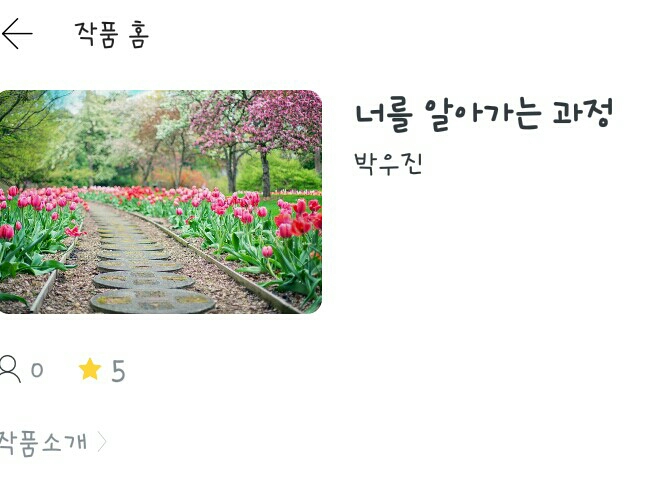Image resolution: width=653 pixels, height=490 pixels.
Task: Select the tulip garden cover thumbnail
Action: (x=161, y=201)
